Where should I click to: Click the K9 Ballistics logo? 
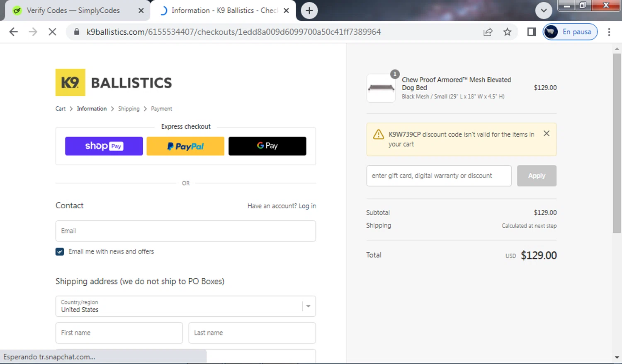click(x=114, y=82)
